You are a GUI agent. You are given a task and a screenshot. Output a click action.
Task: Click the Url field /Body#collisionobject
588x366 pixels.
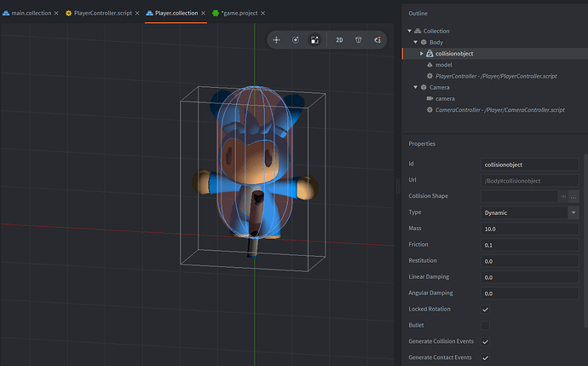point(529,181)
